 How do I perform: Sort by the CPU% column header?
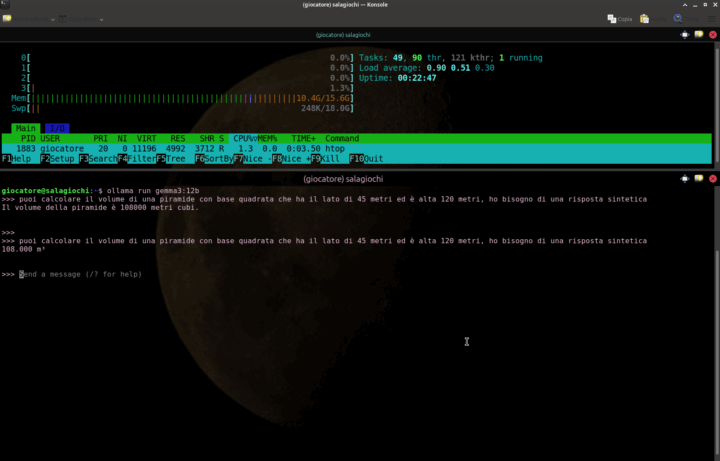click(243, 138)
